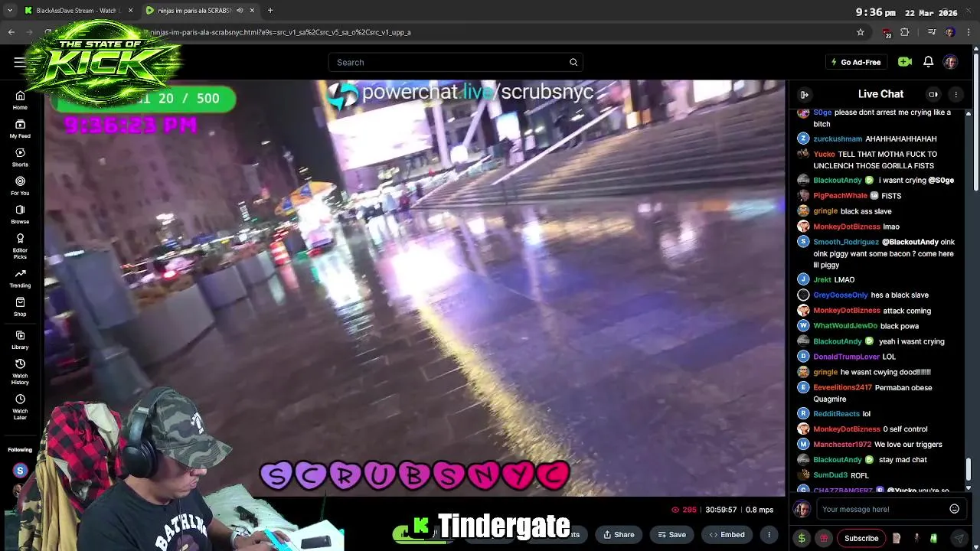Screen dimensions: 980x551
Task: Open Watch Later in the sidebar
Action: click(20, 406)
